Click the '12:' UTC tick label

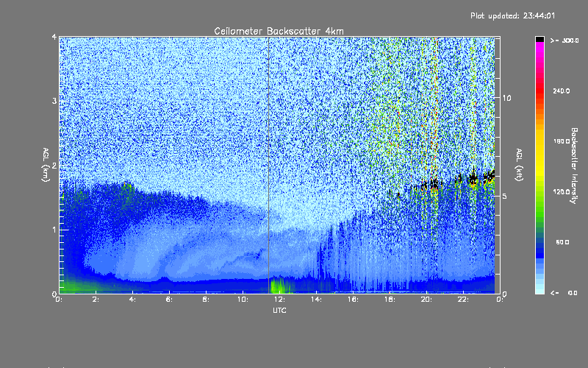pyautogui.click(x=279, y=300)
